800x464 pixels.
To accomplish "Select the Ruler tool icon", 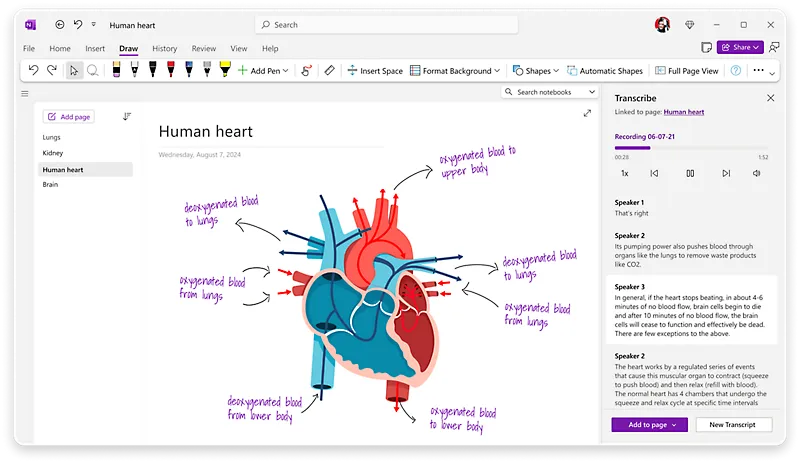I will click(x=330, y=70).
